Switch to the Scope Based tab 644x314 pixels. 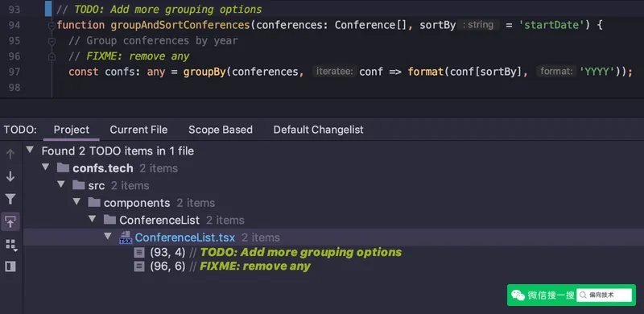coord(220,130)
